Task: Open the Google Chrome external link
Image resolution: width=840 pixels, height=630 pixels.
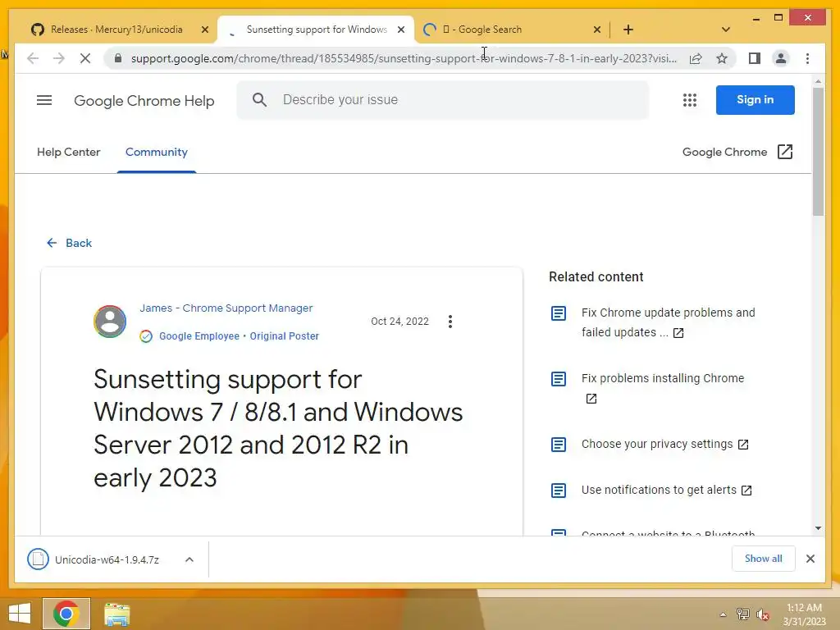Action: point(737,152)
